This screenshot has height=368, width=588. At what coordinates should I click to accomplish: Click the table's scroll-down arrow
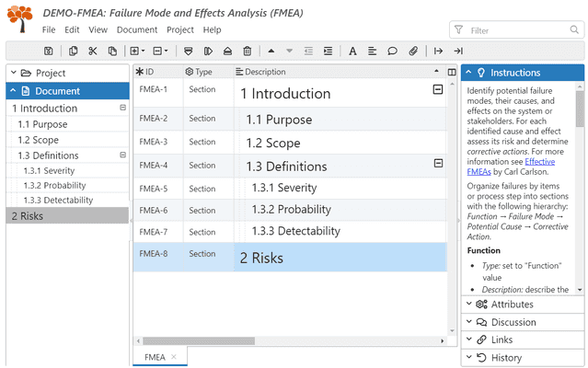(x=452, y=331)
